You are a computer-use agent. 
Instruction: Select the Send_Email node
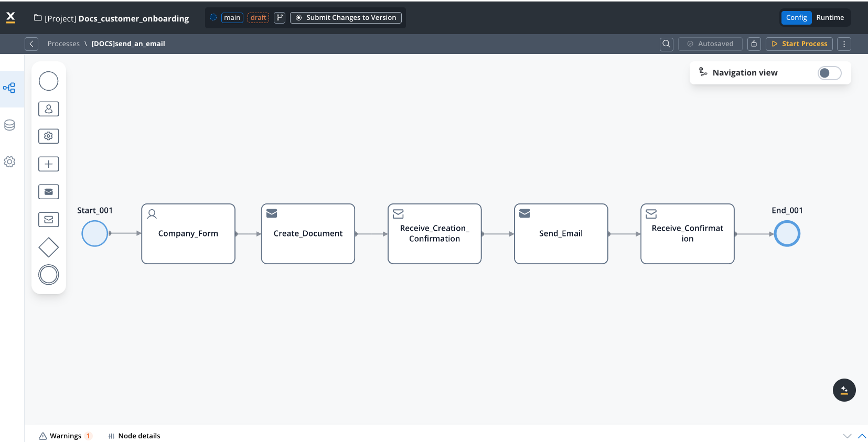561,234
